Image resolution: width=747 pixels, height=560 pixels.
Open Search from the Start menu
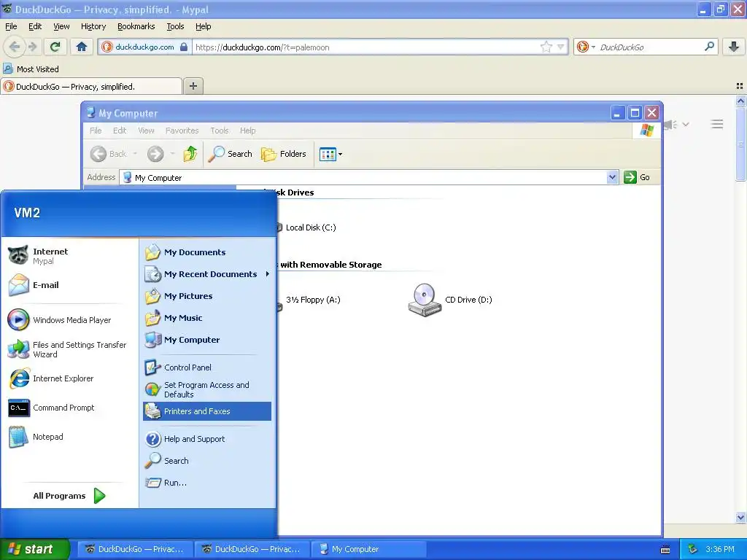pos(206,461)
